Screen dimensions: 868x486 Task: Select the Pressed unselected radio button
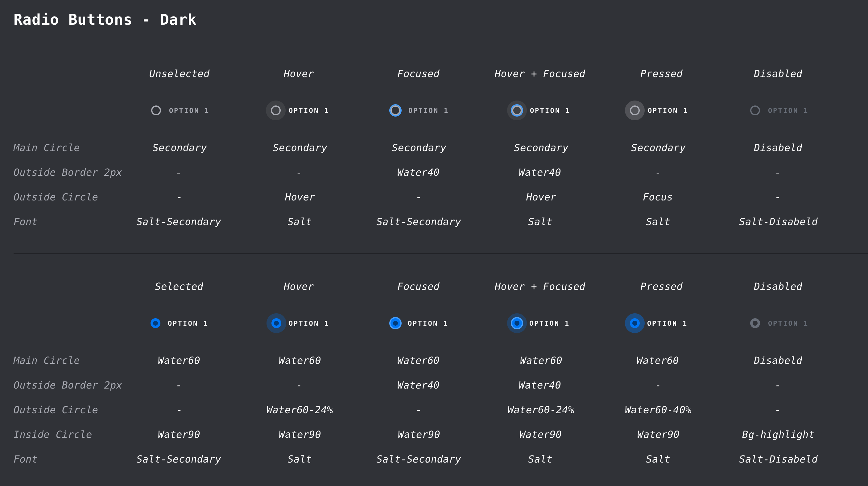click(x=634, y=110)
